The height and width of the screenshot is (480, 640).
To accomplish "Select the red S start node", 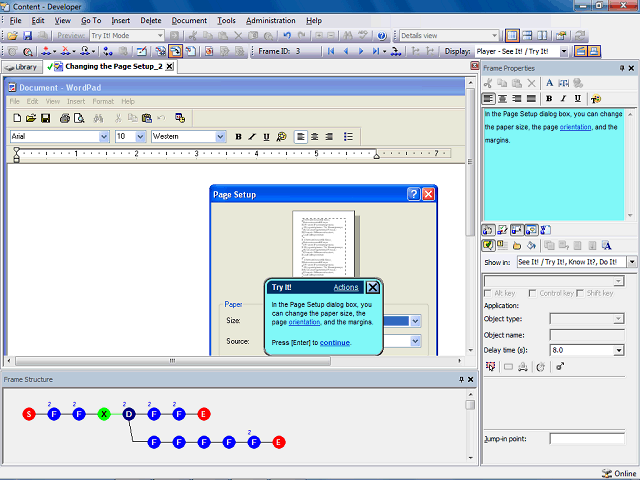I will point(29,414).
